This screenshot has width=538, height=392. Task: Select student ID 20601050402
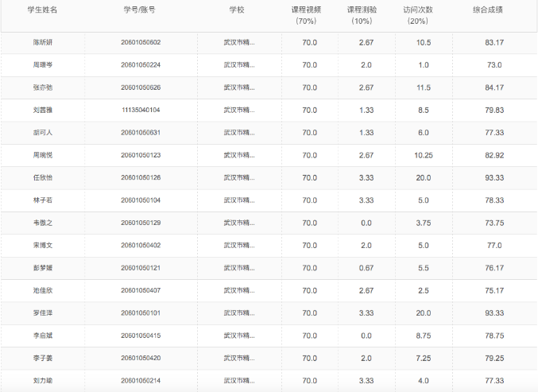[x=141, y=246]
